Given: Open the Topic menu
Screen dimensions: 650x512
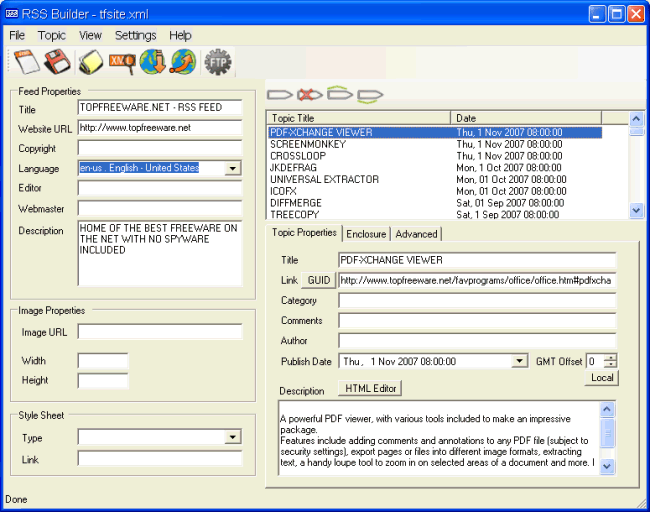Looking at the screenshot, I should point(52,36).
